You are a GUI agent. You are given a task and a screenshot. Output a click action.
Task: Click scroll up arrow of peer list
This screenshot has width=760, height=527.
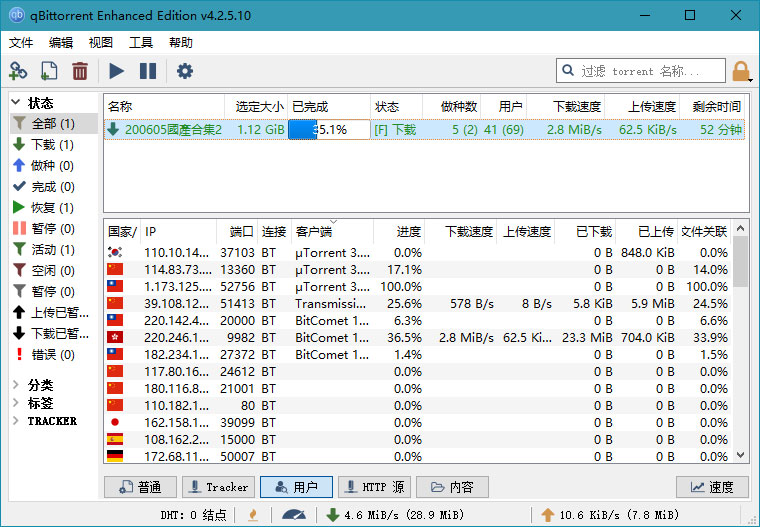[x=740, y=228]
